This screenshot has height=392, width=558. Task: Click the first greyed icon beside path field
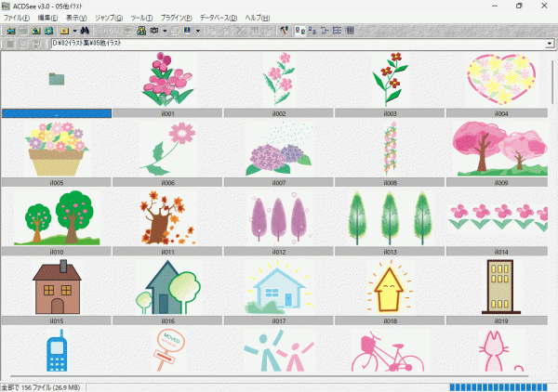[10, 44]
